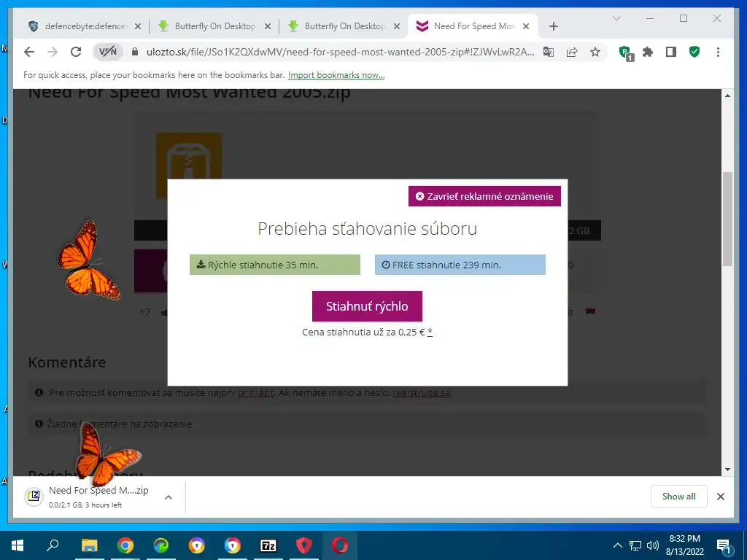Click the Import bookmarks now link
Screen dimensions: 747x560
[336, 75]
